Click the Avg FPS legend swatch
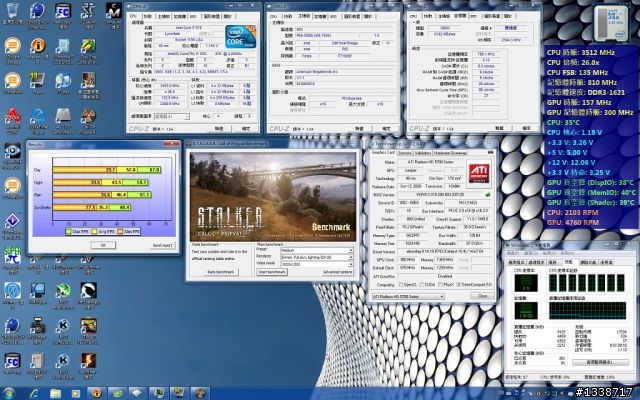The width and height of the screenshot is (640, 400). [x=94, y=231]
